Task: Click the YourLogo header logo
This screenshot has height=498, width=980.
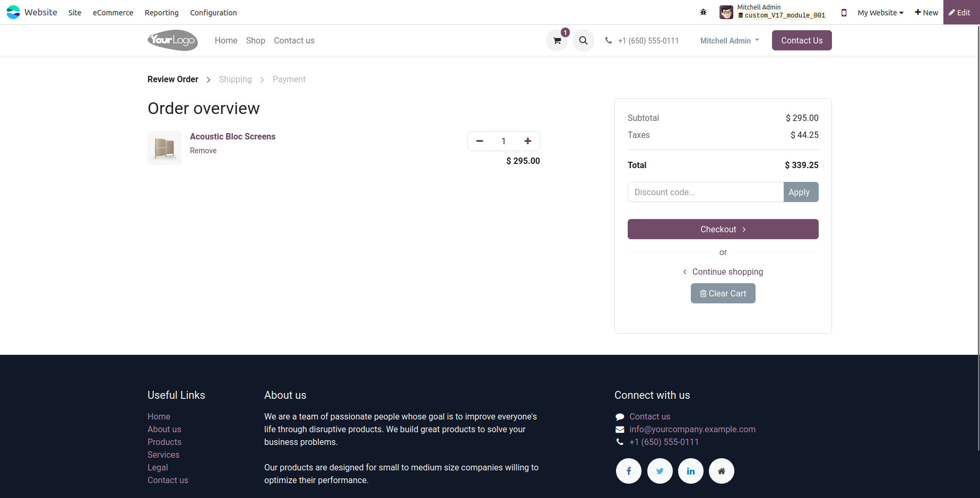Action: point(172,40)
